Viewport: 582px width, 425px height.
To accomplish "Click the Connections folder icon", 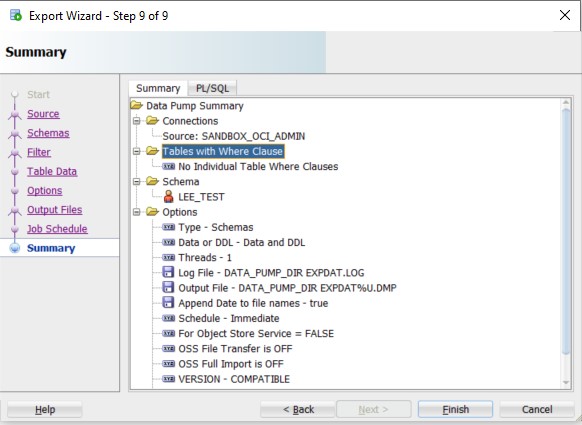I will (x=153, y=121).
